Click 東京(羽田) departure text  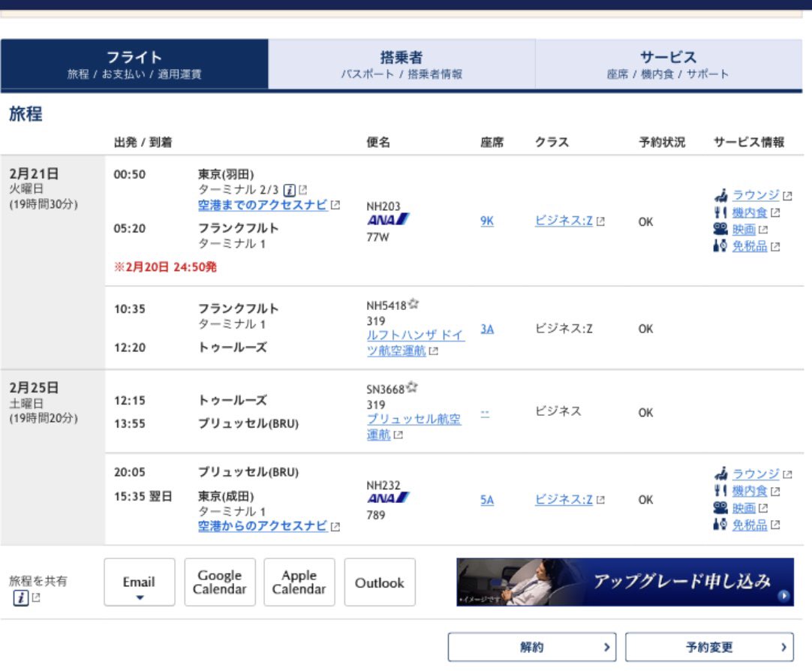point(226,174)
